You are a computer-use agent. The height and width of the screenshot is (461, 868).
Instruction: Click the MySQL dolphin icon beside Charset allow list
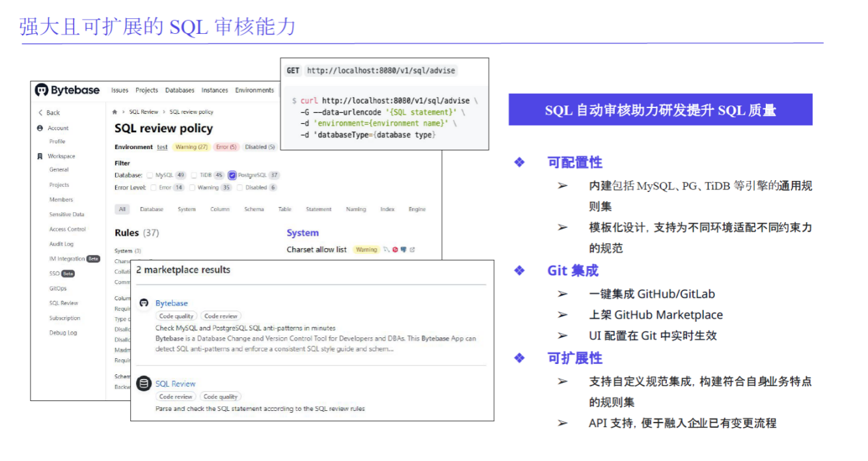tap(387, 249)
